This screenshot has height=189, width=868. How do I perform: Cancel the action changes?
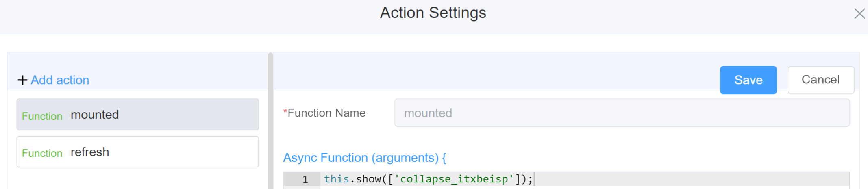[820, 80]
